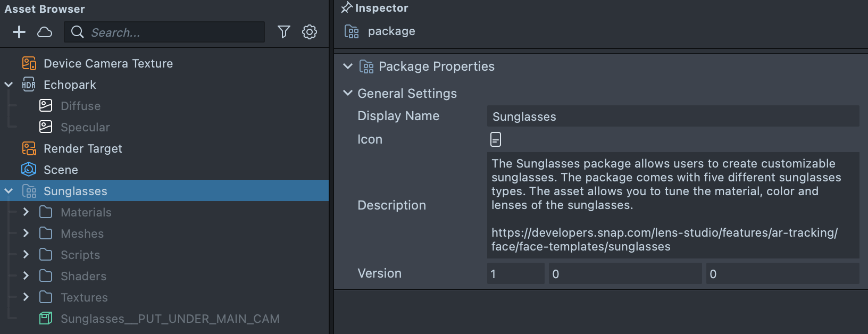Expand the Textures folder
Screen dimensions: 868x334
(26, 297)
